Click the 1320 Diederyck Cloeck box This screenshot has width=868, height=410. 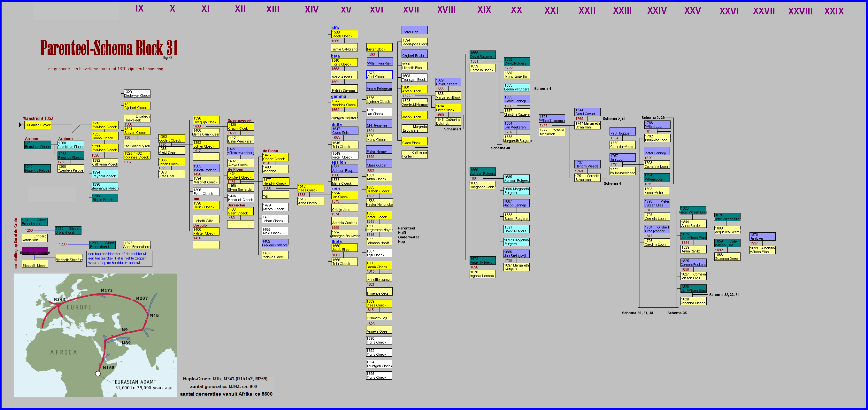[x=137, y=94]
